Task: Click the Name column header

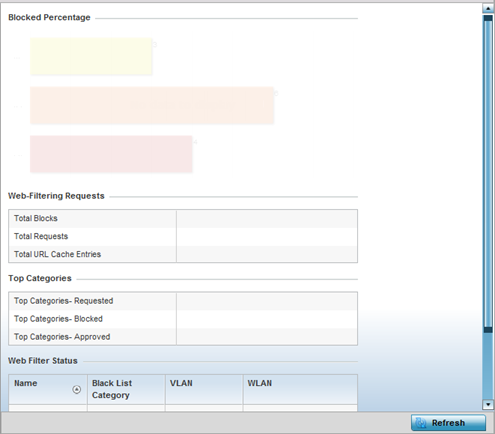Action: point(48,389)
